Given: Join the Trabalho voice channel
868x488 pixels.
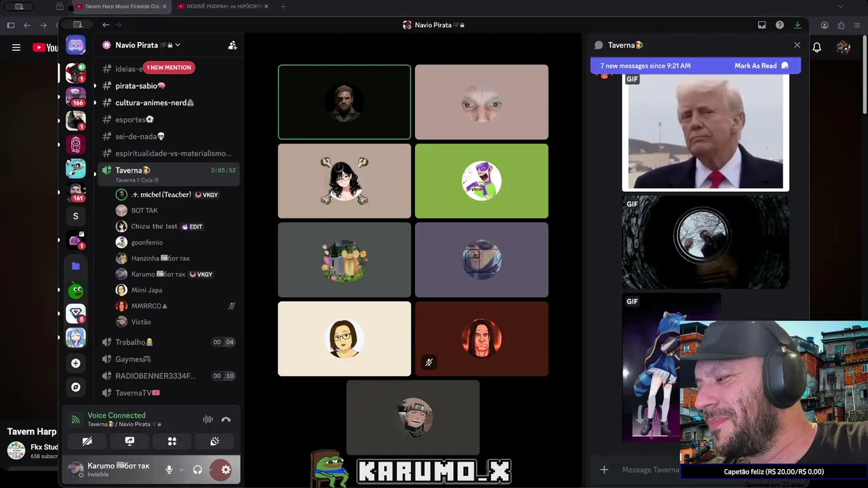Looking at the screenshot, I should 170,342.
